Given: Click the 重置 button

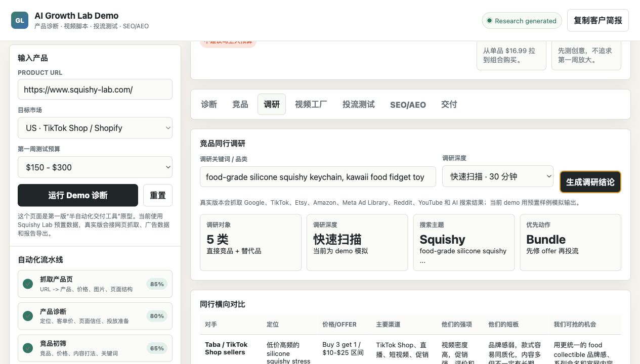Looking at the screenshot, I should coord(158,195).
